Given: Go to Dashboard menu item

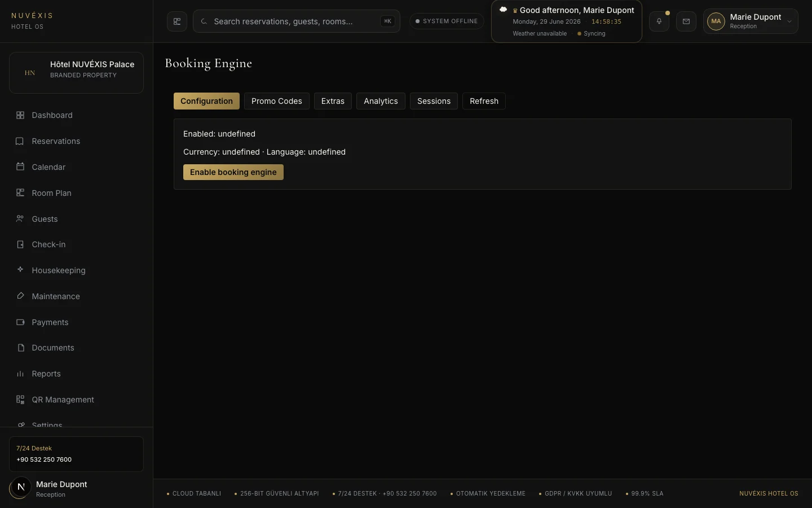Looking at the screenshot, I should pyautogui.click(x=76, y=115).
